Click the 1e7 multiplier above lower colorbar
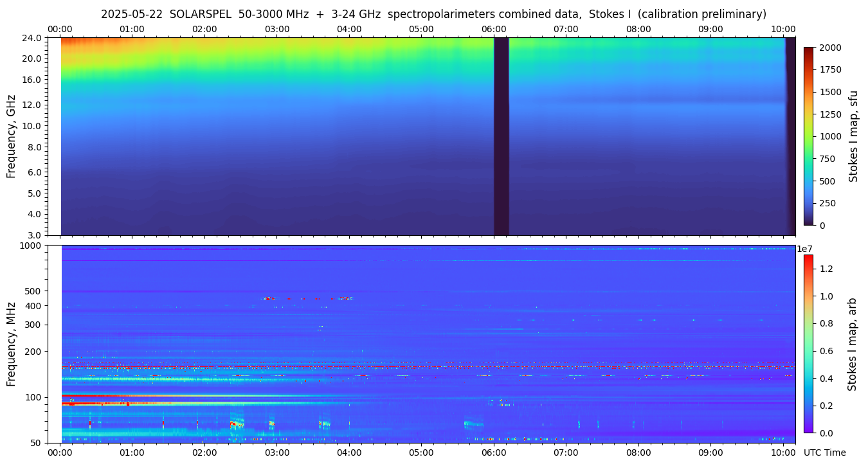This screenshot has width=868, height=466. (x=805, y=249)
